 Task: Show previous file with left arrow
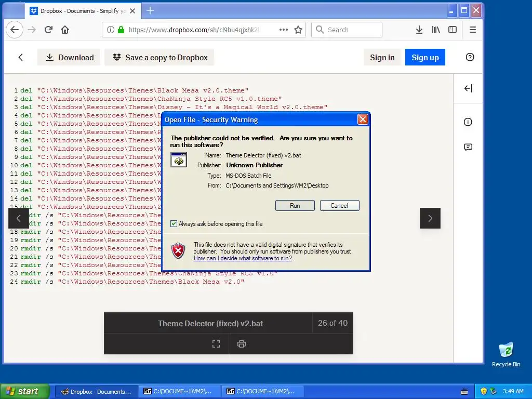[19, 218]
